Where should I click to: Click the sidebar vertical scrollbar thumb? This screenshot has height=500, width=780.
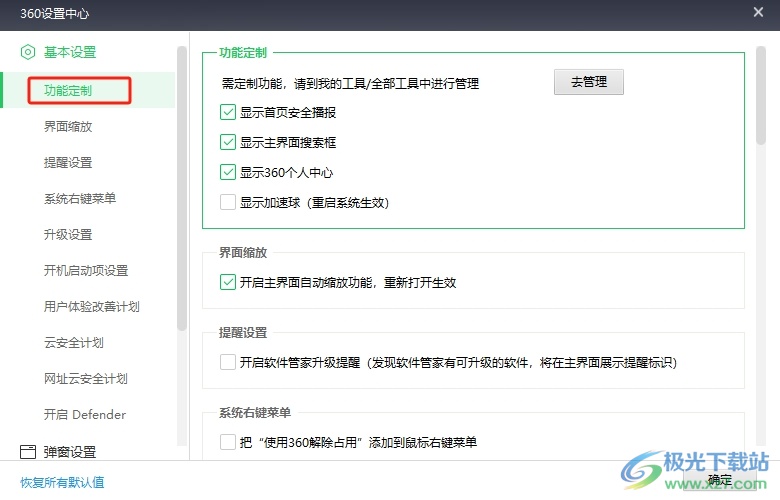(182, 189)
